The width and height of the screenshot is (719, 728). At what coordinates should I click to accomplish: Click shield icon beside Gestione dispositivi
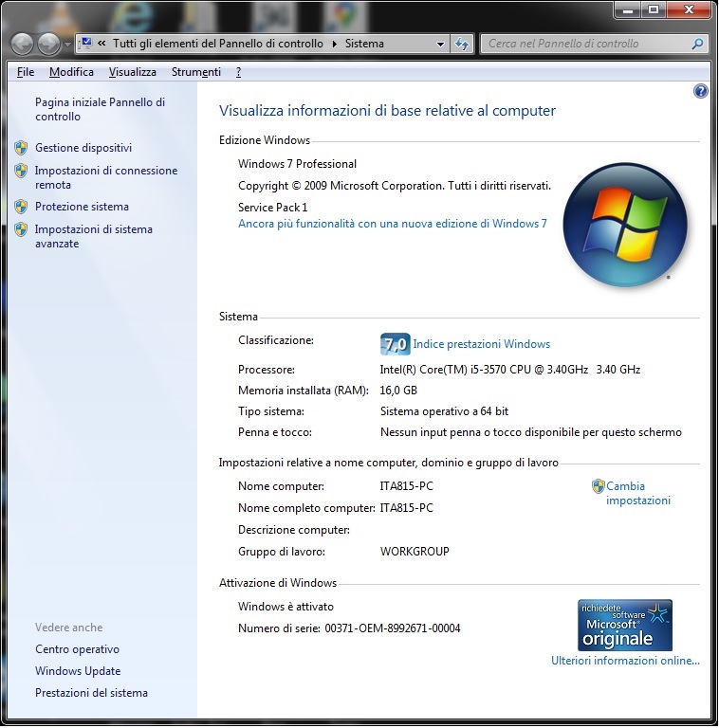click(x=21, y=148)
